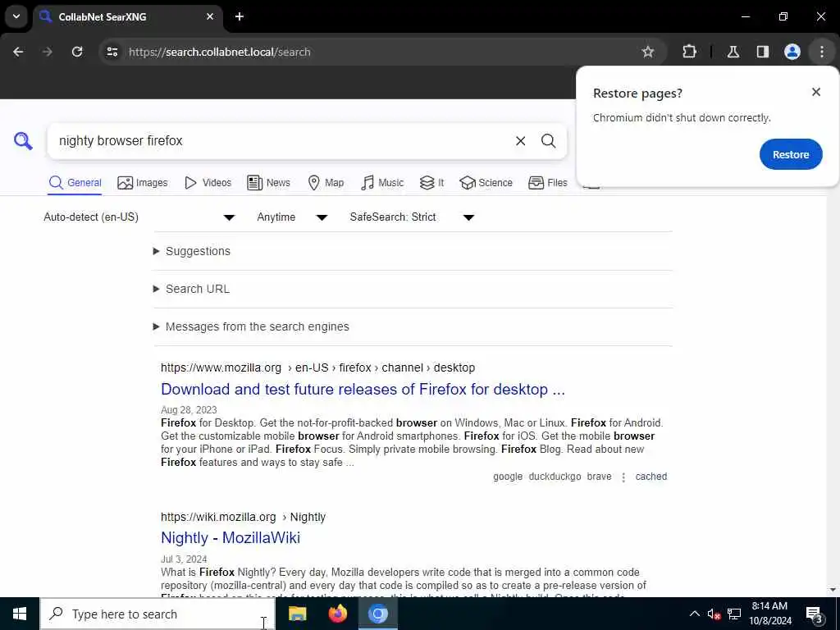Switch to the Videos tab

coord(208,183)
